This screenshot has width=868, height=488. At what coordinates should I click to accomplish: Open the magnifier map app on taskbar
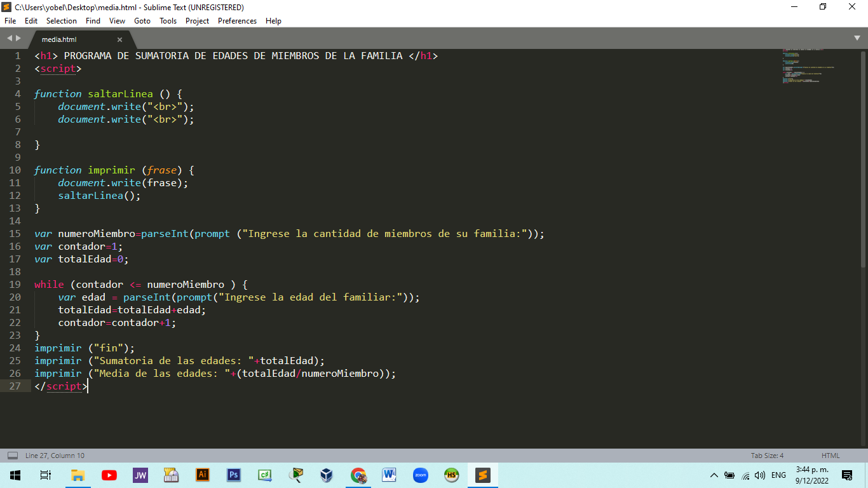(295, 475)
